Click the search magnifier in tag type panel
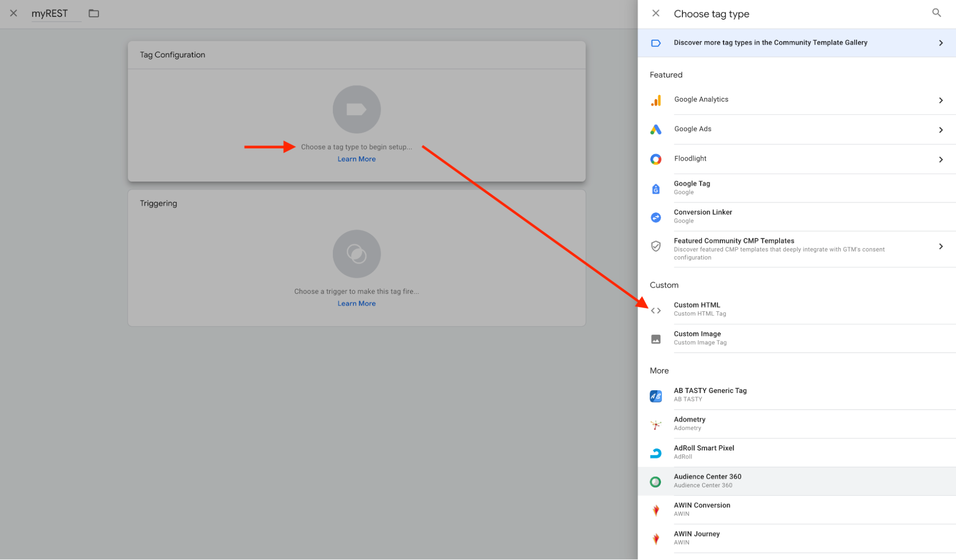The height and width of the screenshot is (560, 956). pos(936,13)
